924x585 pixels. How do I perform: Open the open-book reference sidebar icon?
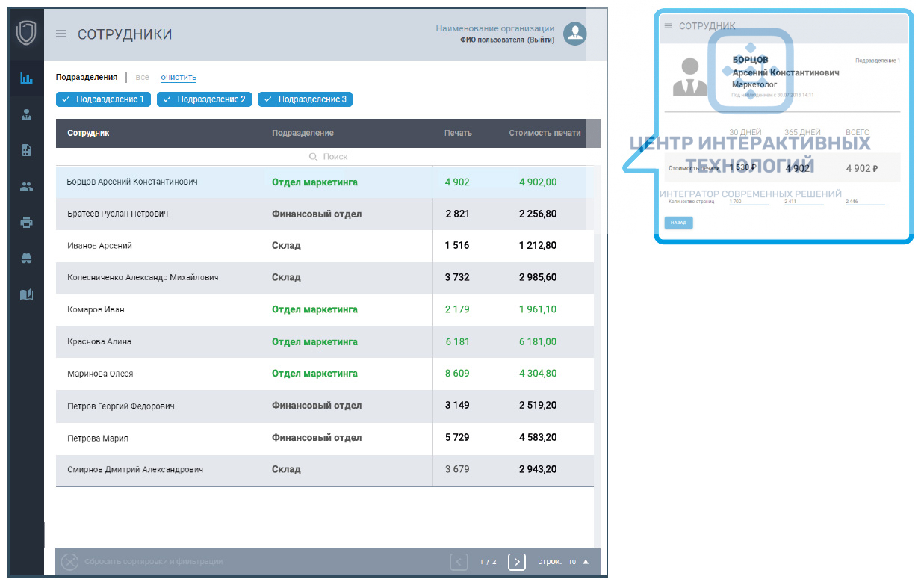tap(26, 294)
